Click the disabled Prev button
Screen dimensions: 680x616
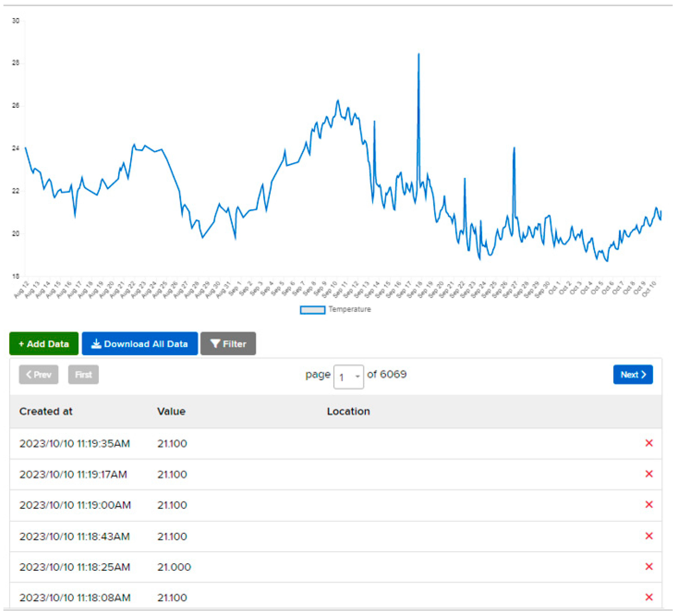tap(38, 374)
